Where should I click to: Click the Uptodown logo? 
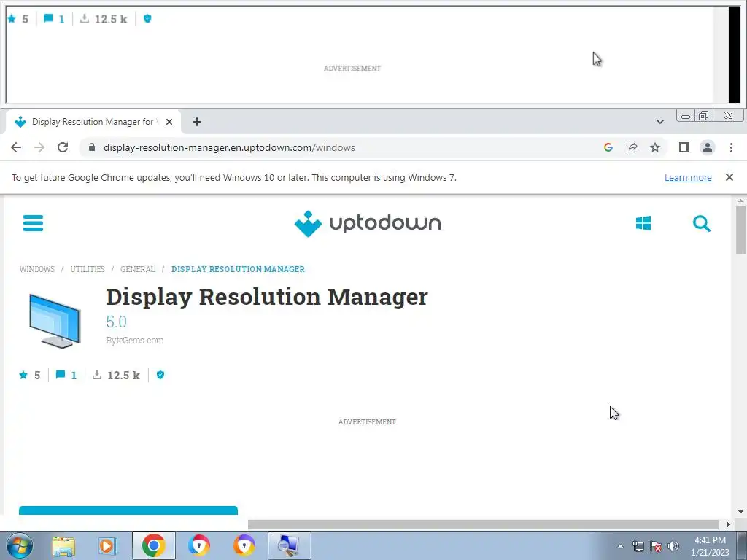[x=368, y=223]
